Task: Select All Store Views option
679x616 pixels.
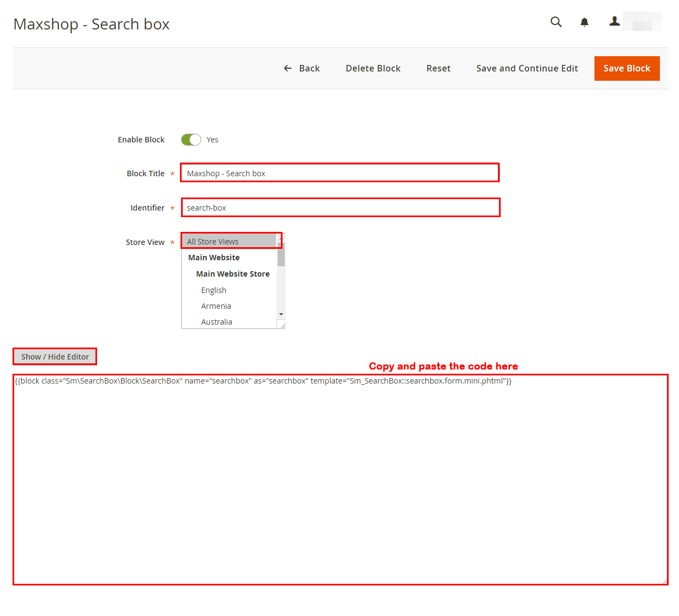Action: coord(229,242)
